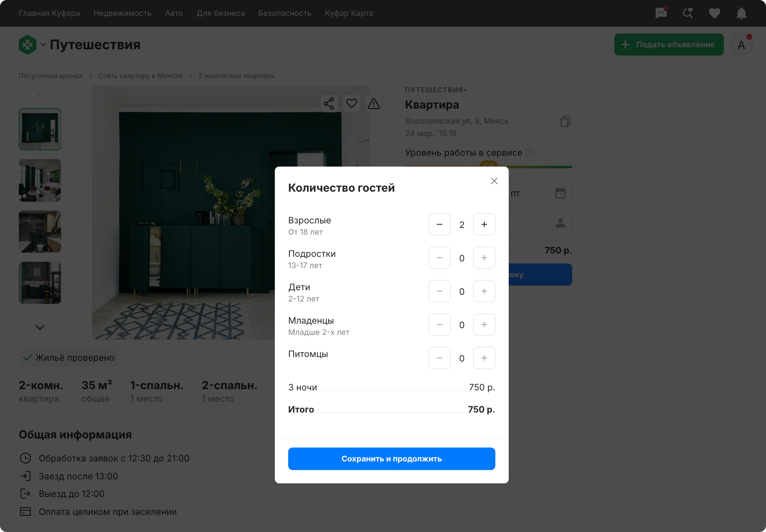The width and height of the screenshot is (766, 532).
Task: Click Путешествия section title
Action: (95, 45)
